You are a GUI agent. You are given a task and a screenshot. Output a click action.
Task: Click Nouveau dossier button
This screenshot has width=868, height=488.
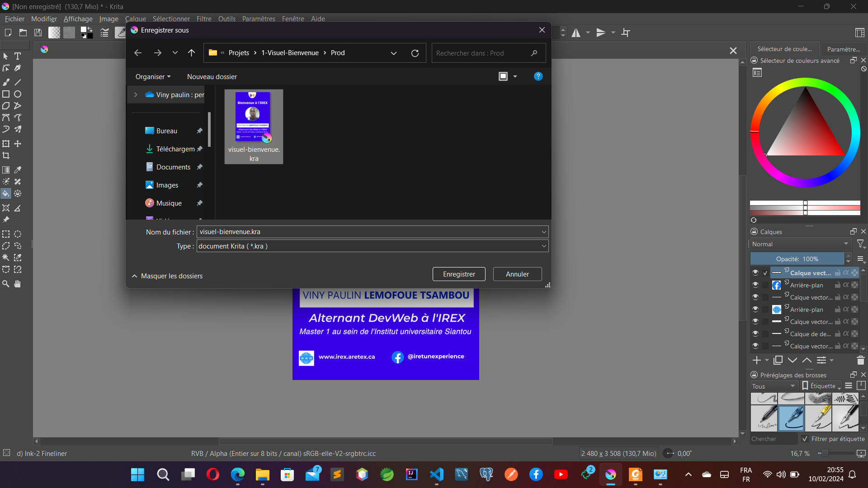(x=212, y=77)
